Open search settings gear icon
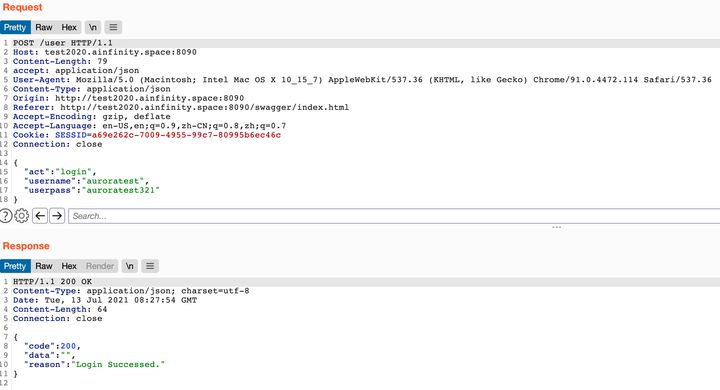 pos(22,215)
